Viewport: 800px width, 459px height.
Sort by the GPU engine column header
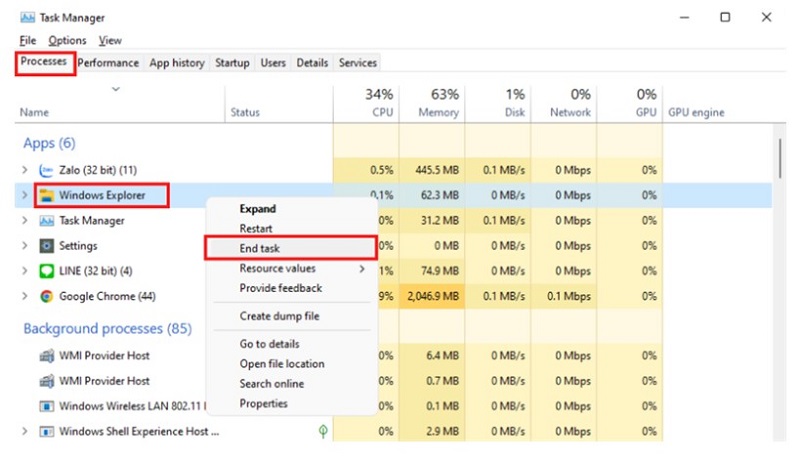696,112
